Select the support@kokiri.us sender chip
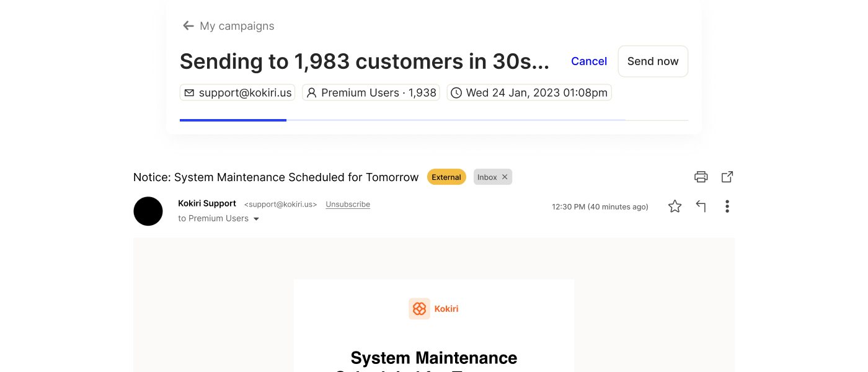 tap(237, 93)
